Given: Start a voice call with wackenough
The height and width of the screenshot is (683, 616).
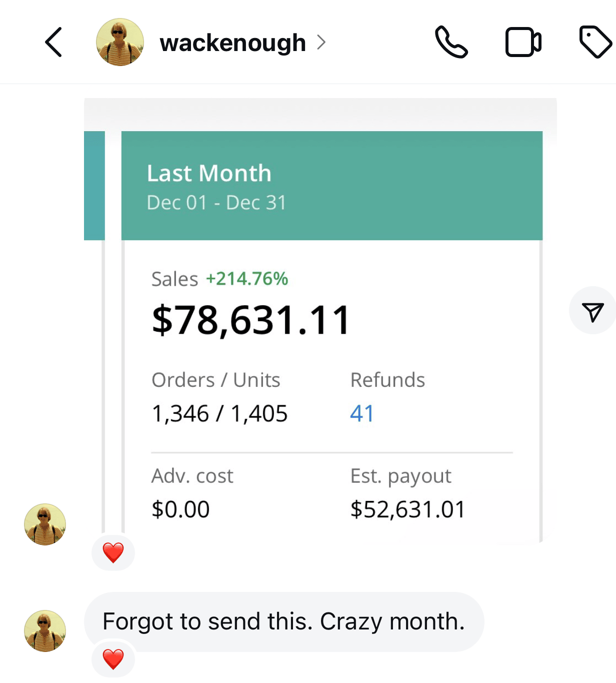Looking at the screenshot, I should pos(451,42).
